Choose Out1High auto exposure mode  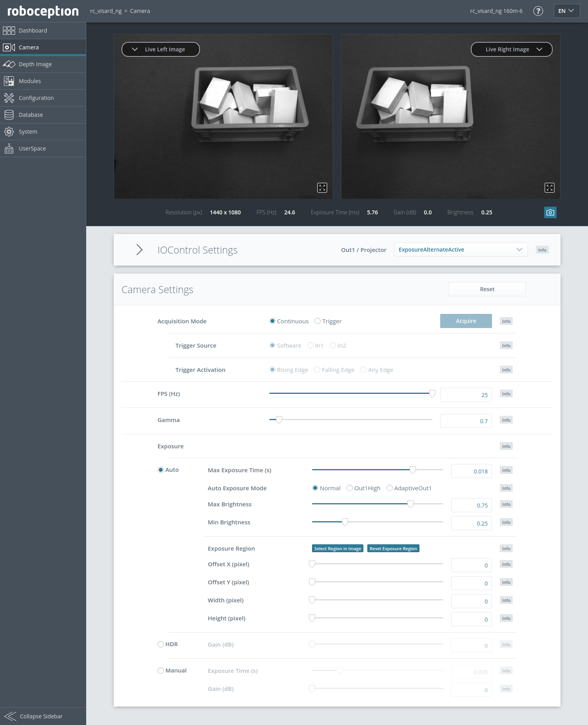point(350,488)
